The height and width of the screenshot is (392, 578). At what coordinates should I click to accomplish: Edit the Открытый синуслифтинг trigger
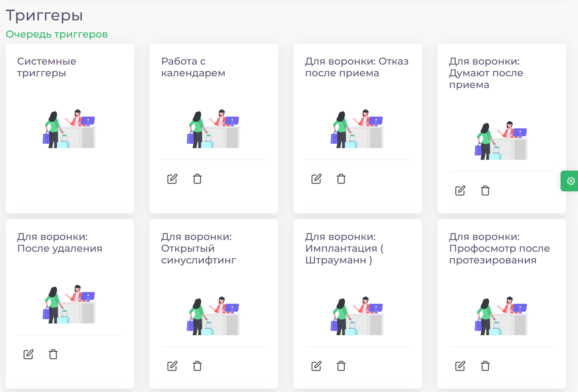pos(172,366)
